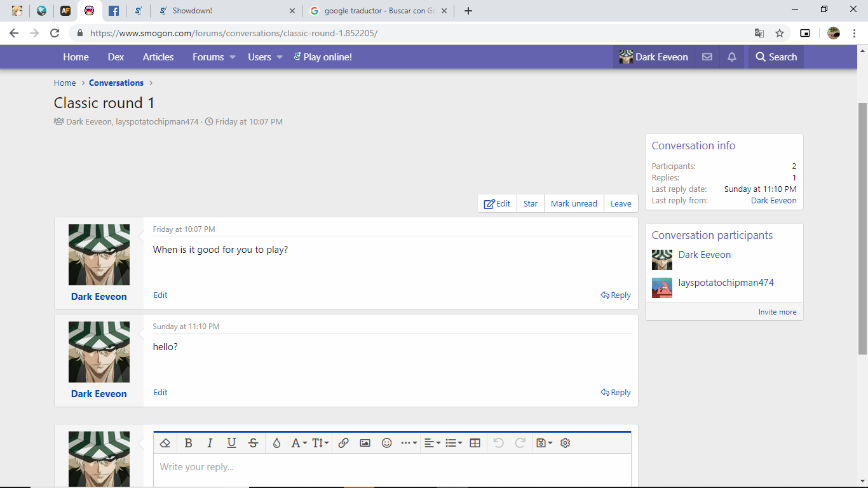Image resolution: width=868 pixels, height=488 pixels.
Task: Click the Mark unread button
Action: pos(574,203)
